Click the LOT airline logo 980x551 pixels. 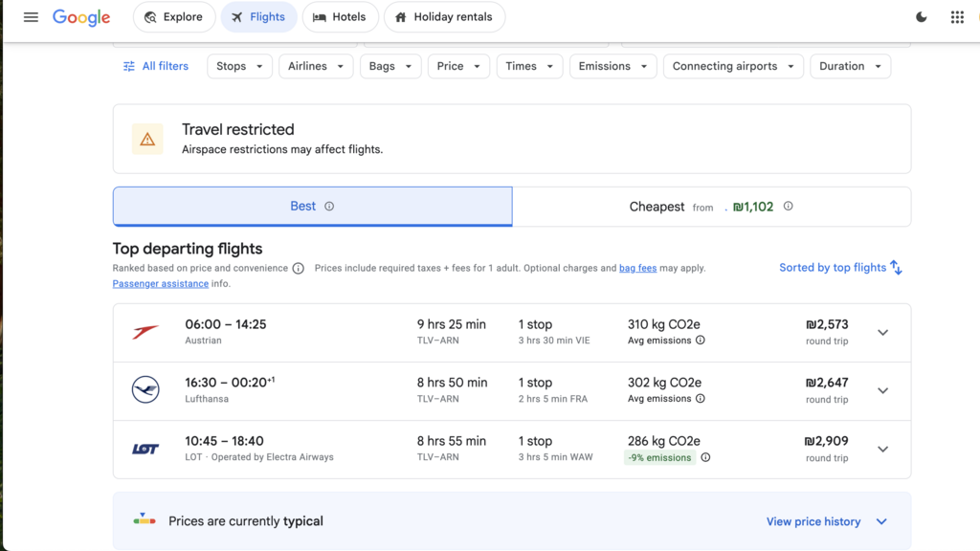[x=145, y=449]
